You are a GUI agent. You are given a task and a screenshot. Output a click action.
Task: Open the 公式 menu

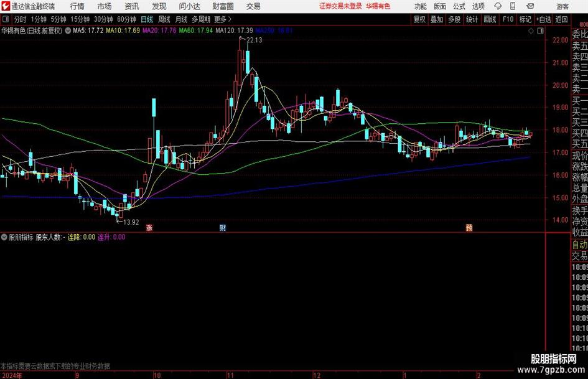[x=459, y=6]
